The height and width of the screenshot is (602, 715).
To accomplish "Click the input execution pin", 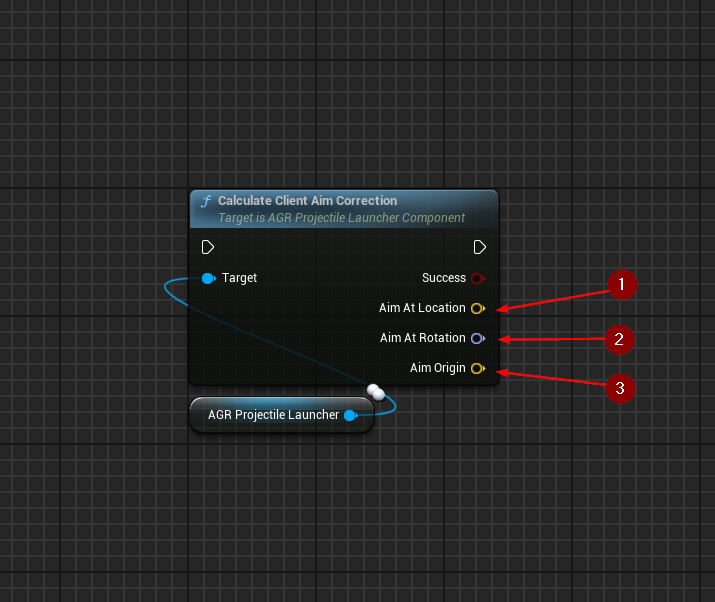I will point(207,247).
